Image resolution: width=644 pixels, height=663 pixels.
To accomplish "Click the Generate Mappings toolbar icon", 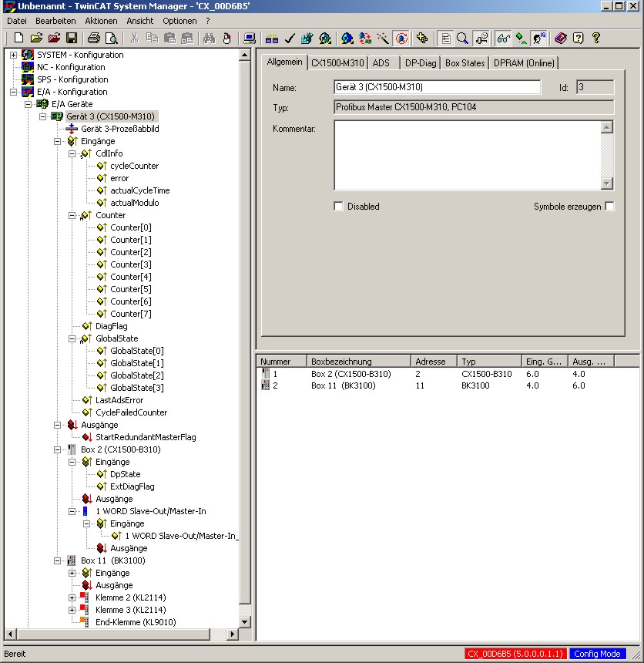I will pyautogui.click(x=272, y=38).
